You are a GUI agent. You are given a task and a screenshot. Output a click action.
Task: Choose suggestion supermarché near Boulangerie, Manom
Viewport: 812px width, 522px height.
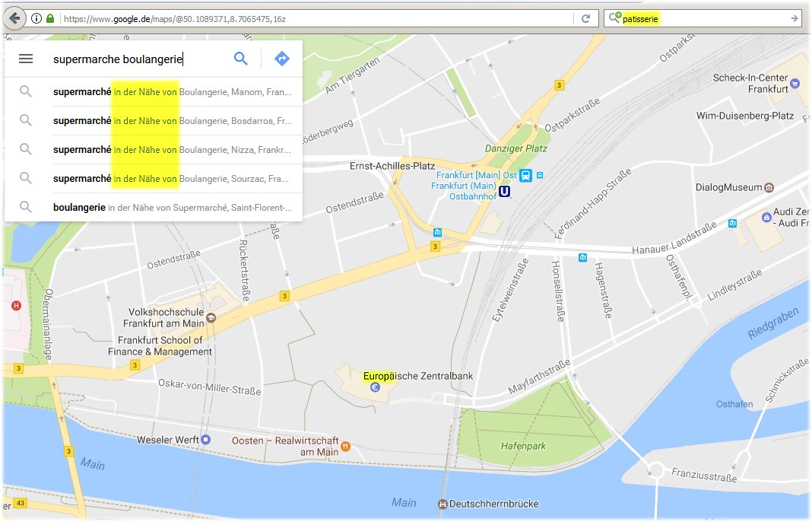click(154, 92)
